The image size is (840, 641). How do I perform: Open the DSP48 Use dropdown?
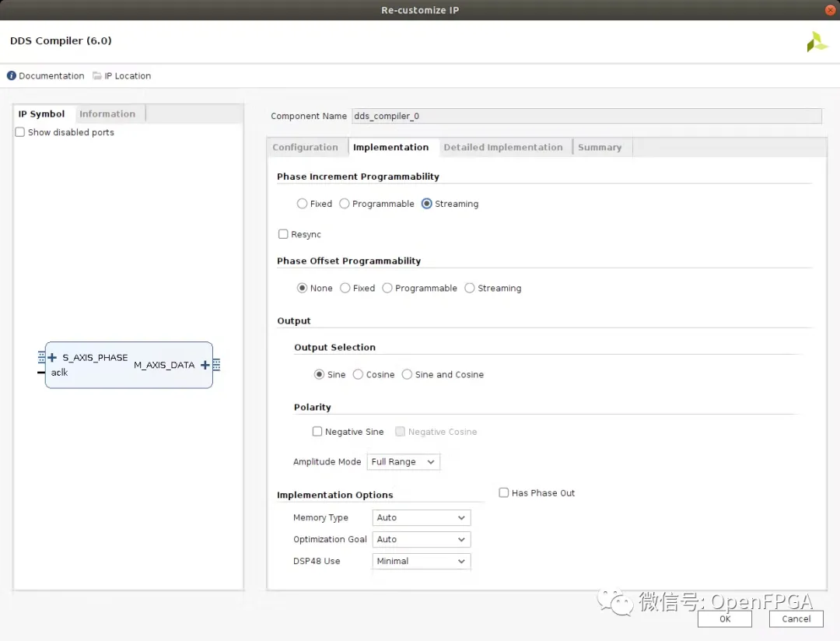pyautogui.click(x=421, y=561)
